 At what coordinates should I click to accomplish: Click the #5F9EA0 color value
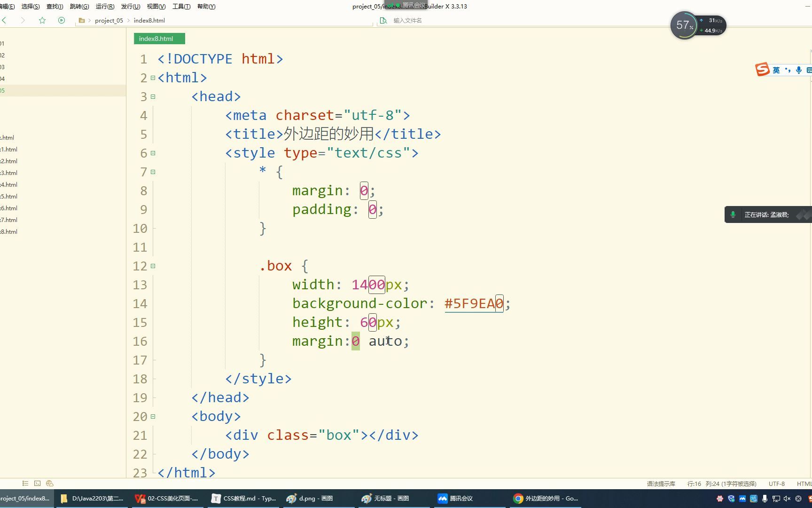[474, 303]
